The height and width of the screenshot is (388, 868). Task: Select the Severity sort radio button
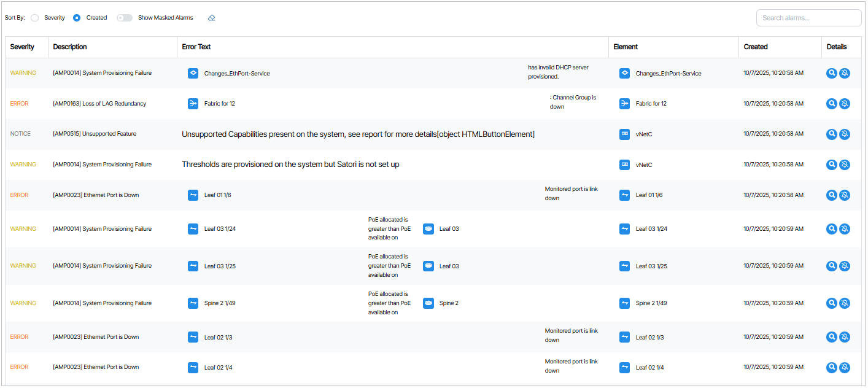click(x=35, y=18)
